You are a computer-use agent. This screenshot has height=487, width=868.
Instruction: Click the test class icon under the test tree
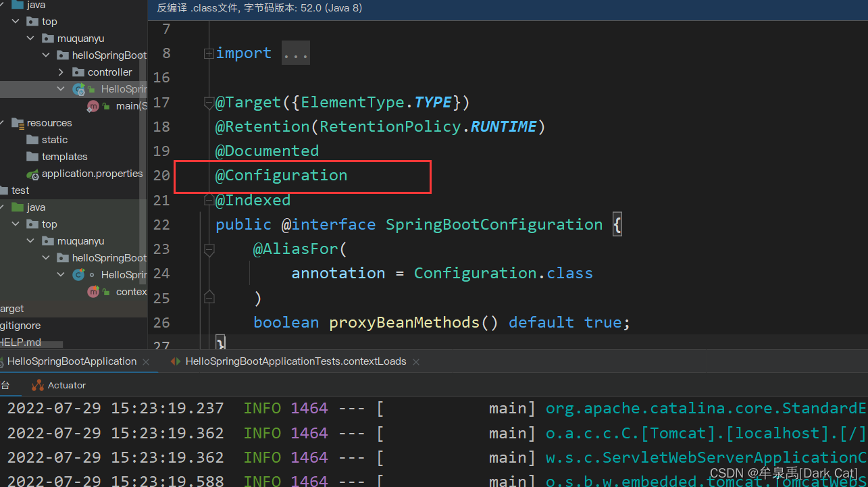[x=79, y=275]
